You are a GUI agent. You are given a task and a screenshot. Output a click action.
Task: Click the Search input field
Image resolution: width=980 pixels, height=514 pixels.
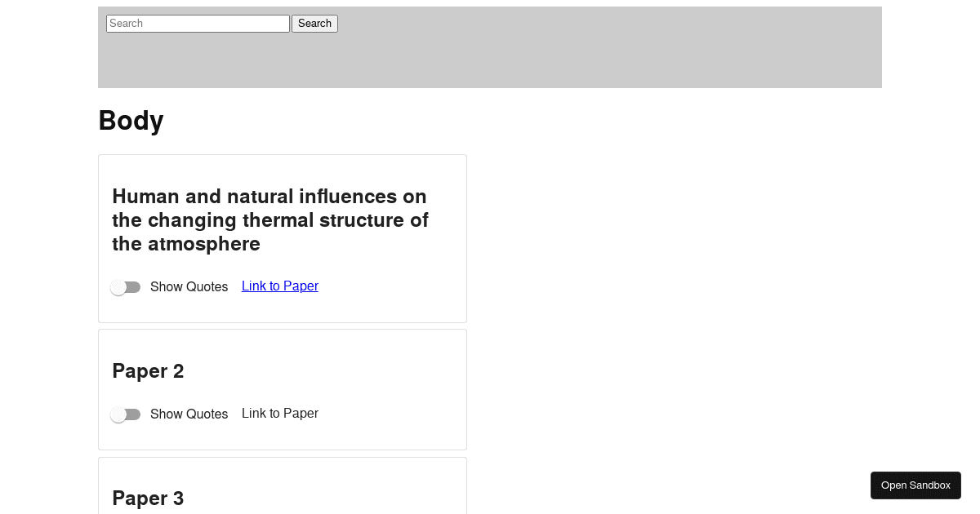pos(198,24)
